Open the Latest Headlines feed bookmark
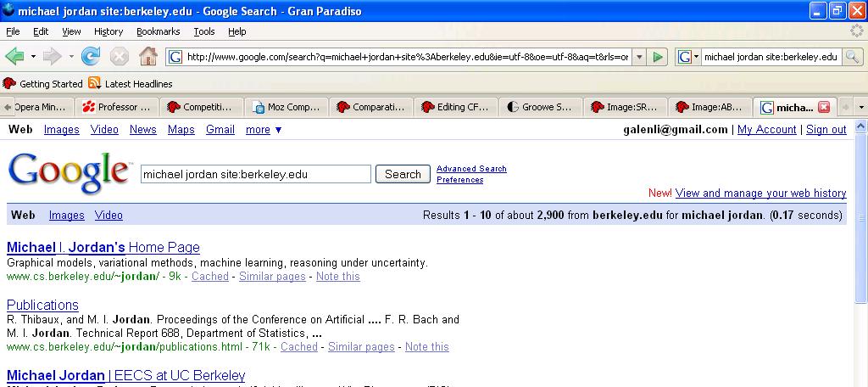 [131, 84]
